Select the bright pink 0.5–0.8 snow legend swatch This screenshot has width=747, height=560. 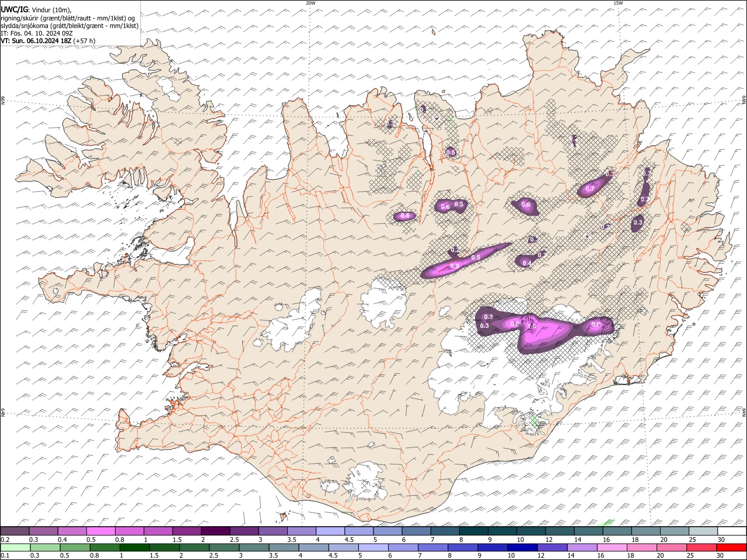pos(101,531)
